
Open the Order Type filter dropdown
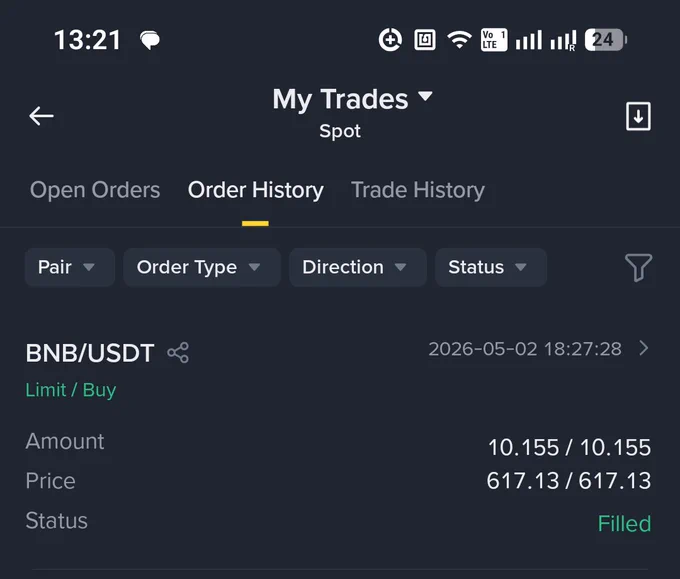click(202, 267)
